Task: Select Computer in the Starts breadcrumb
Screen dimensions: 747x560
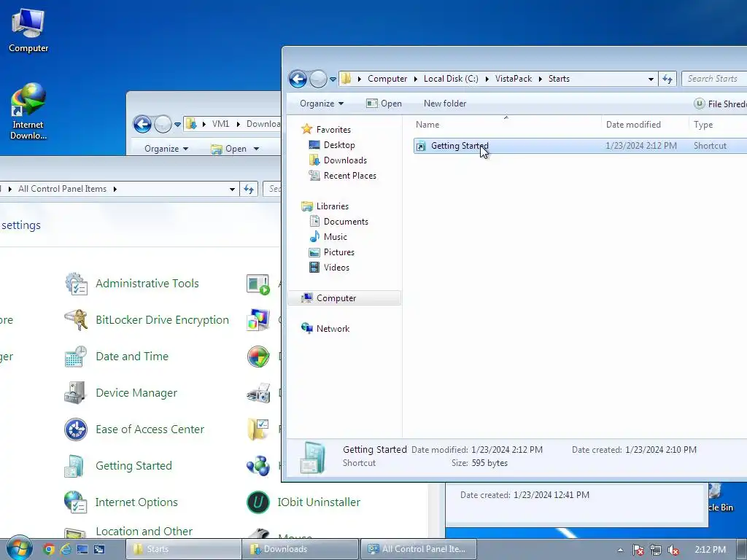Action: coord(387,79)
